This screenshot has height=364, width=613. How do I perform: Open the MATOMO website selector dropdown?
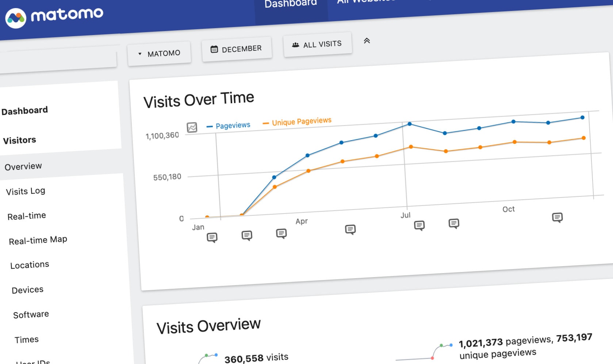pyautogui.click(x=159, y=54)
